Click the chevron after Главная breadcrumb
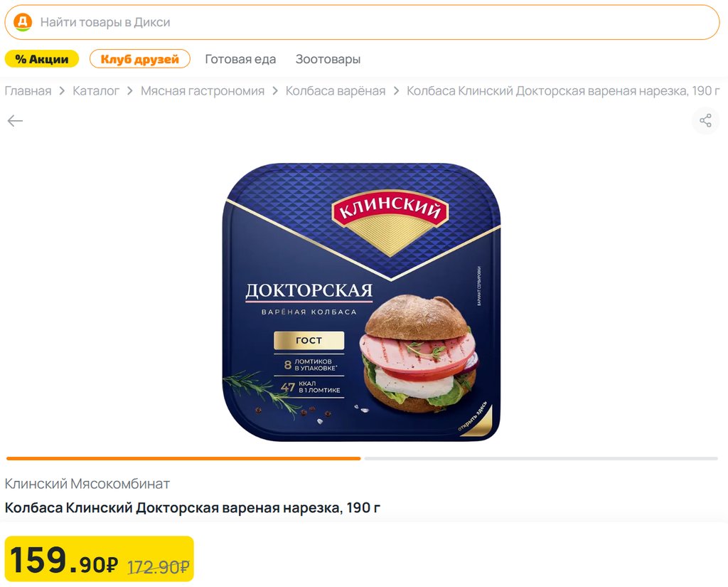Viewport: 728px width, 587px height. (x=62, y=90)
